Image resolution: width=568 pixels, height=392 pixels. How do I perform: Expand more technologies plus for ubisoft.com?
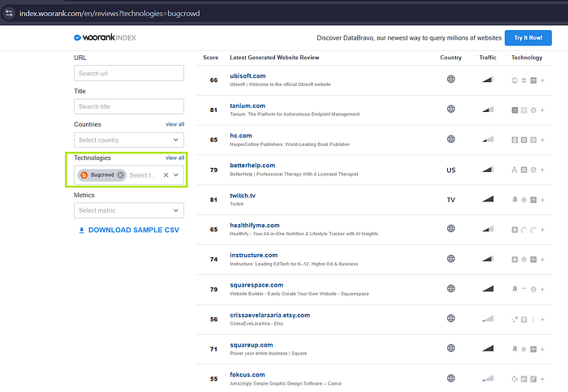click(542, 80)
